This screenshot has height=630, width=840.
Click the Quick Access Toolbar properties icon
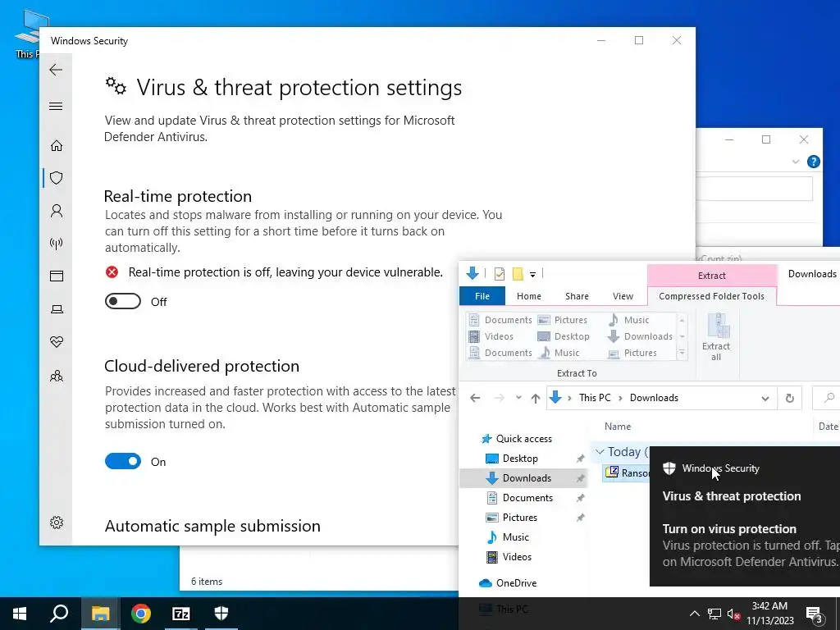coord(500,274)
